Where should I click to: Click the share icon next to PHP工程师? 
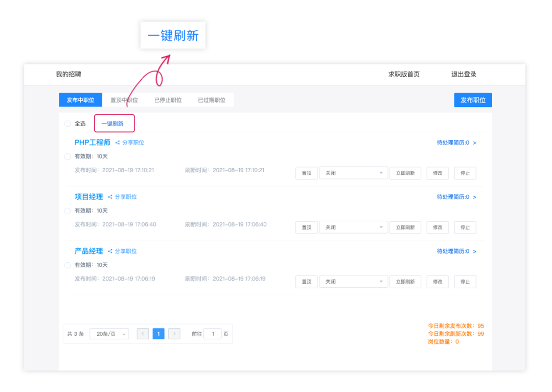tap(118, 143)
